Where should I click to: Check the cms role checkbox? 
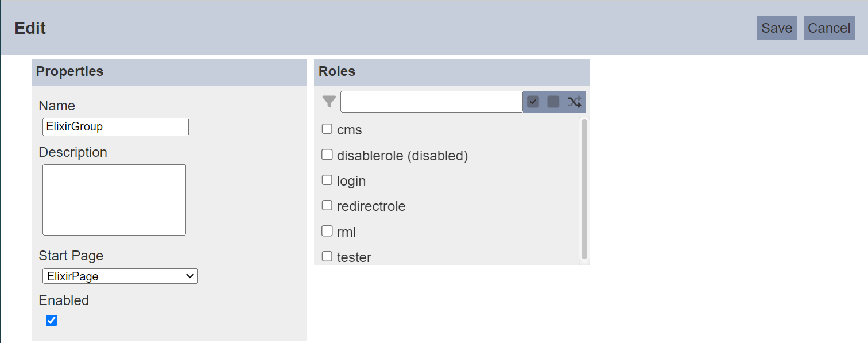(x=327, y=129)
